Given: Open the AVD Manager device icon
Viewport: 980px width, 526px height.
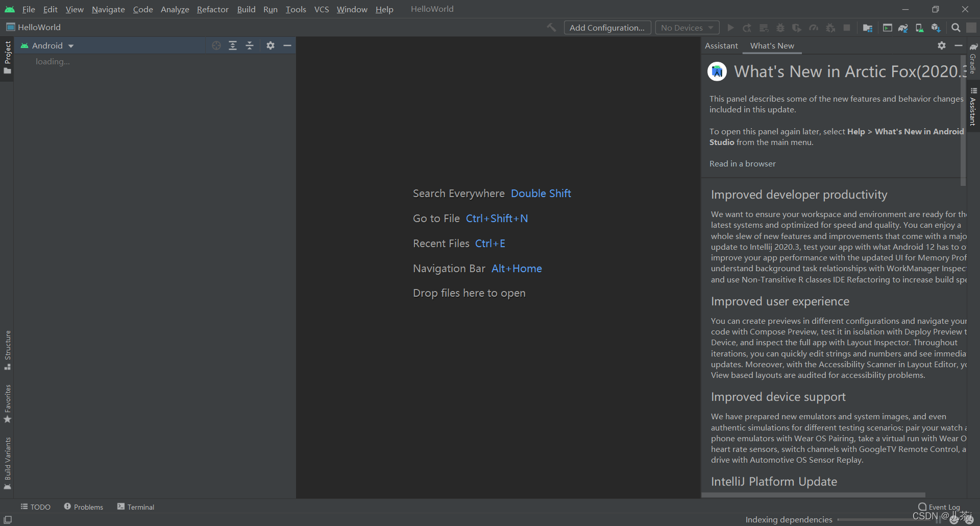Looking at the screenshot, I should (x=919, y=28).
